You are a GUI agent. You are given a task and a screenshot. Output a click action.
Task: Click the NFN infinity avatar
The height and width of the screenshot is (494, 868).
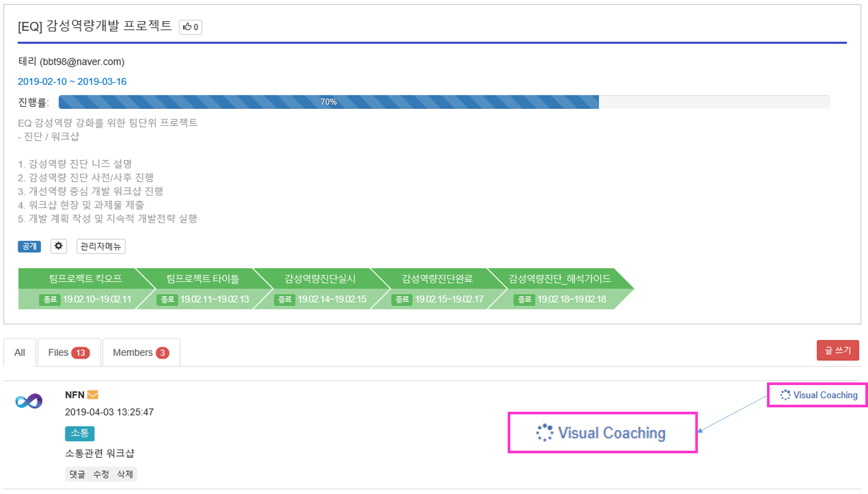pyautogui.click(x=29, y=401)
